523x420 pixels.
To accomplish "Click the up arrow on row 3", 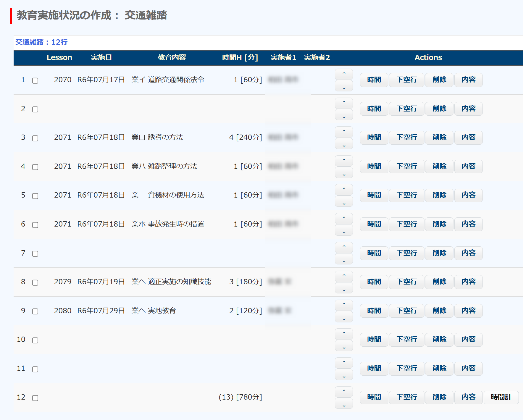I will [344, 133].
